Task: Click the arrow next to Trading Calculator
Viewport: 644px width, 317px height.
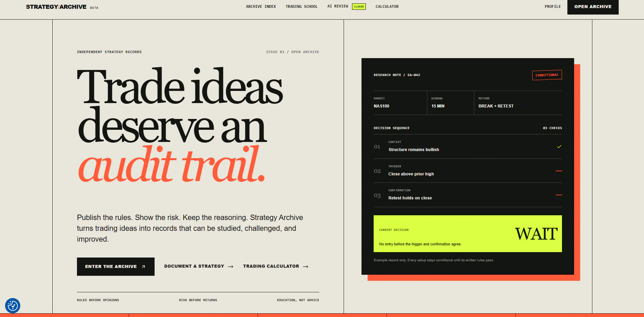Action: [305, 267]
